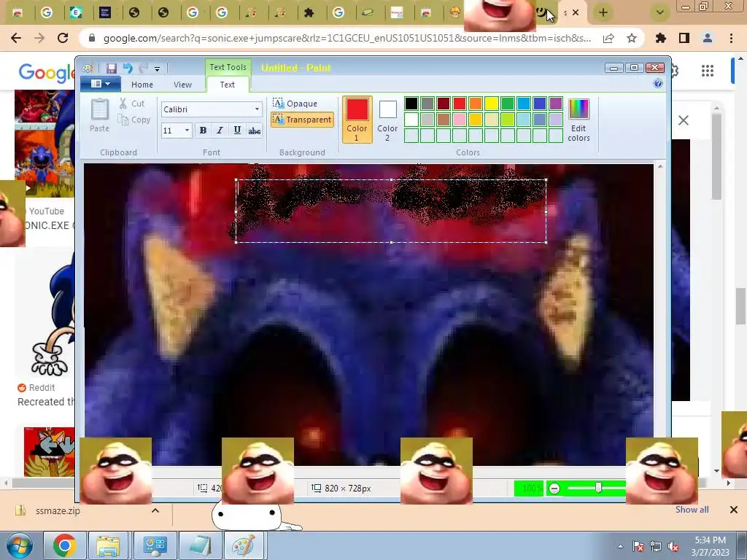
Task: Select Opaque background option
Action: (295, 103)
